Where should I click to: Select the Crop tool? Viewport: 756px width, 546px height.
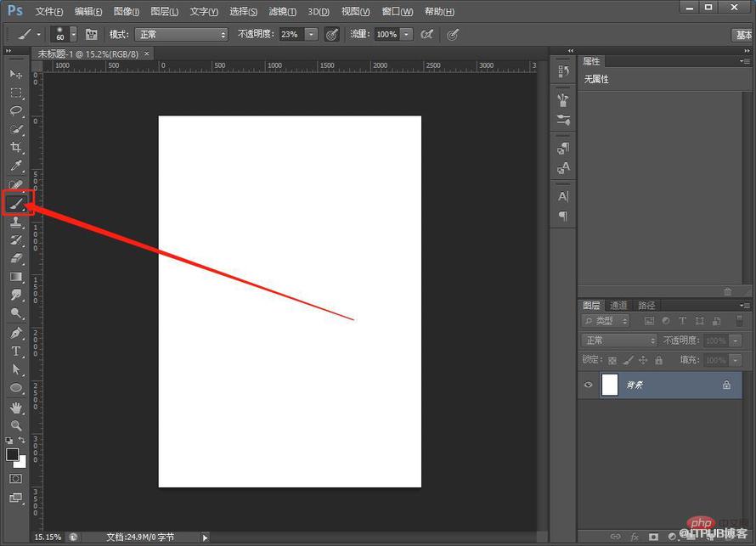16,148
